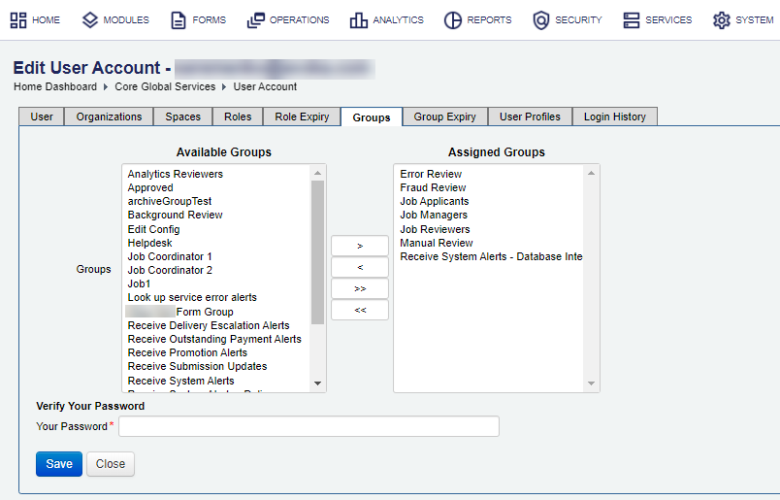Select the Groups tab
780x500 pixels.
click(x=372, y=117)
